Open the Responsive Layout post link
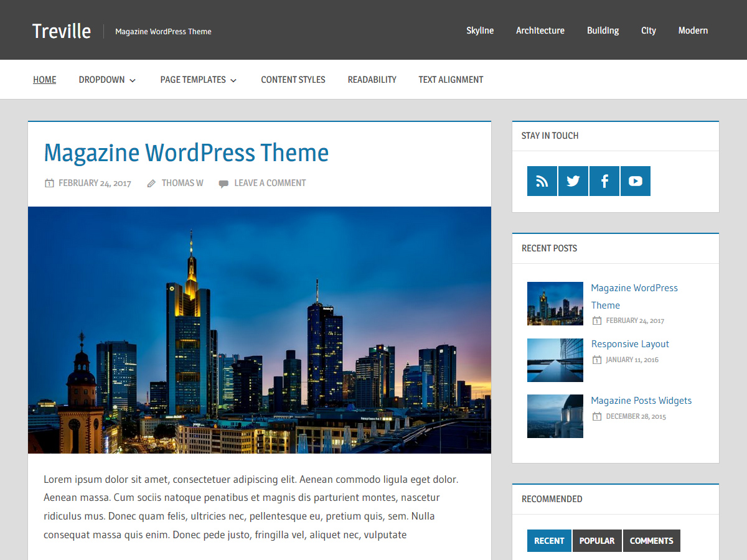The width and height of the screenshot is (747, 560). pos(630,343)
